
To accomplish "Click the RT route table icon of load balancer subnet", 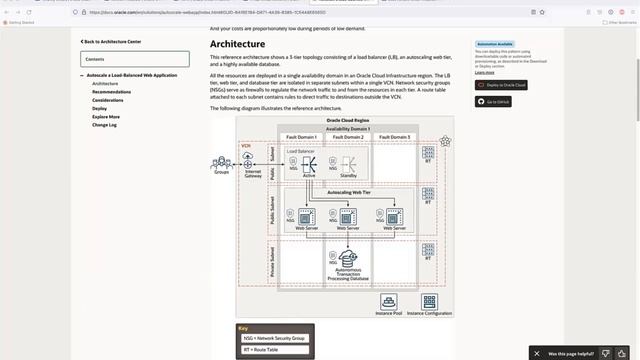I will click(428, 153).
